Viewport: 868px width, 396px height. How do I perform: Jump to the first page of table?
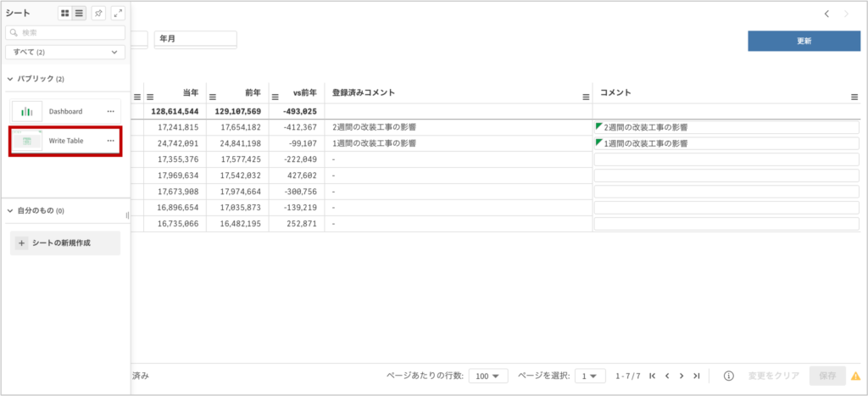[x=652, y=376]
